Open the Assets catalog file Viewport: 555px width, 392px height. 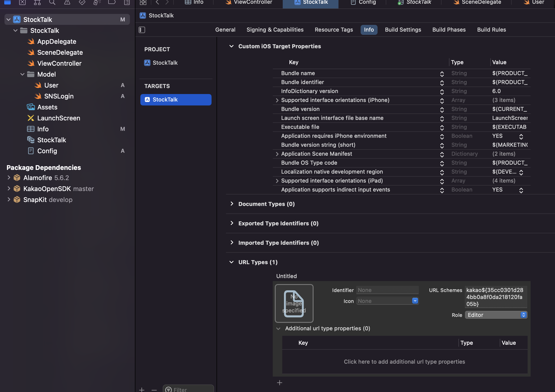47,107
